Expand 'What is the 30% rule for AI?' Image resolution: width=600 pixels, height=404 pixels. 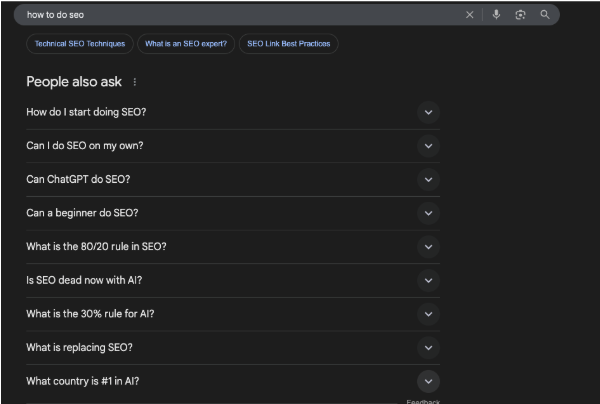click(428, 314)
